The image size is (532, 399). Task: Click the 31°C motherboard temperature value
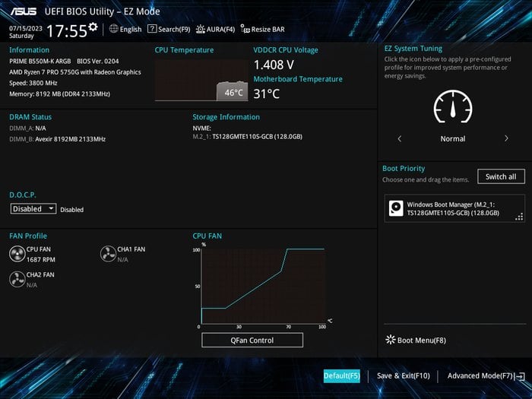pyautogui.click(x=267, y=93)
